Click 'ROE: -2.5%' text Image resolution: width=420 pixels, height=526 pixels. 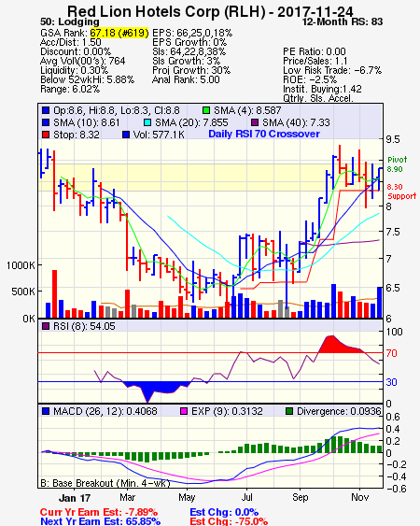[x=310, y=79]
